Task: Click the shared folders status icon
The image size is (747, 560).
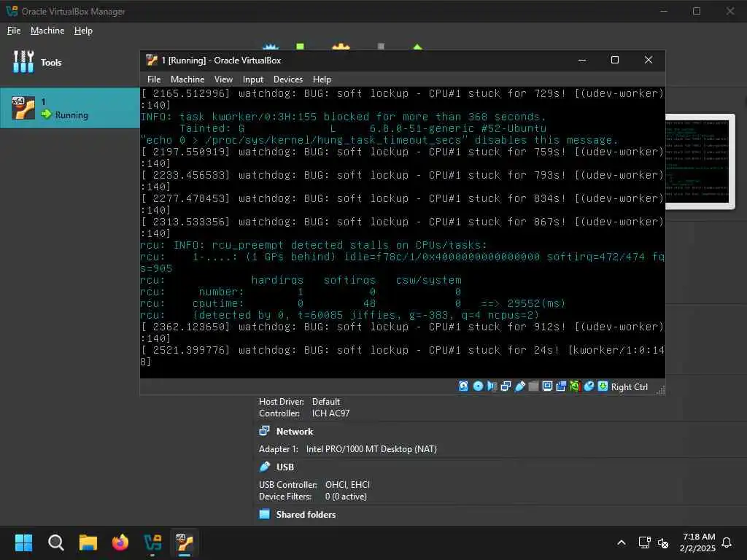Action: 533,386
